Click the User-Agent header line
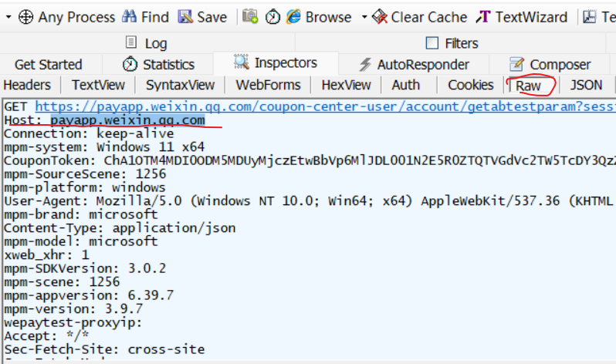Viewport: 616px width, 364px height. 310,201
